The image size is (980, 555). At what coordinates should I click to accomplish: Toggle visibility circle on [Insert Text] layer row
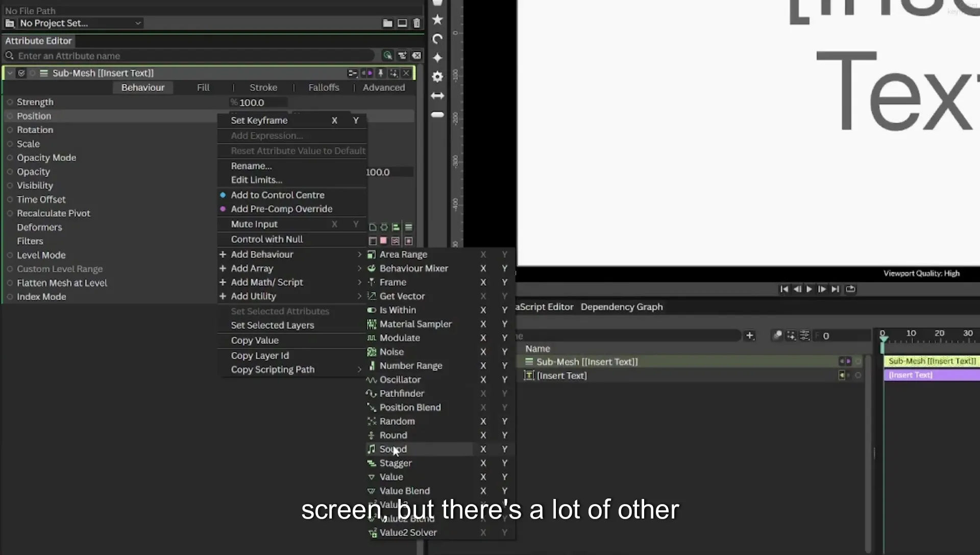coord(858,375)
